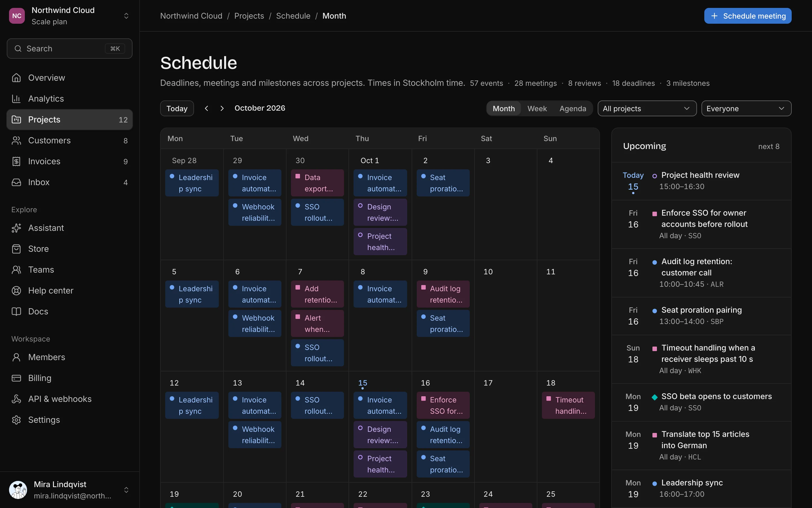Open Projects in the sidebar
812x508 pixels.
click(69, 120)
